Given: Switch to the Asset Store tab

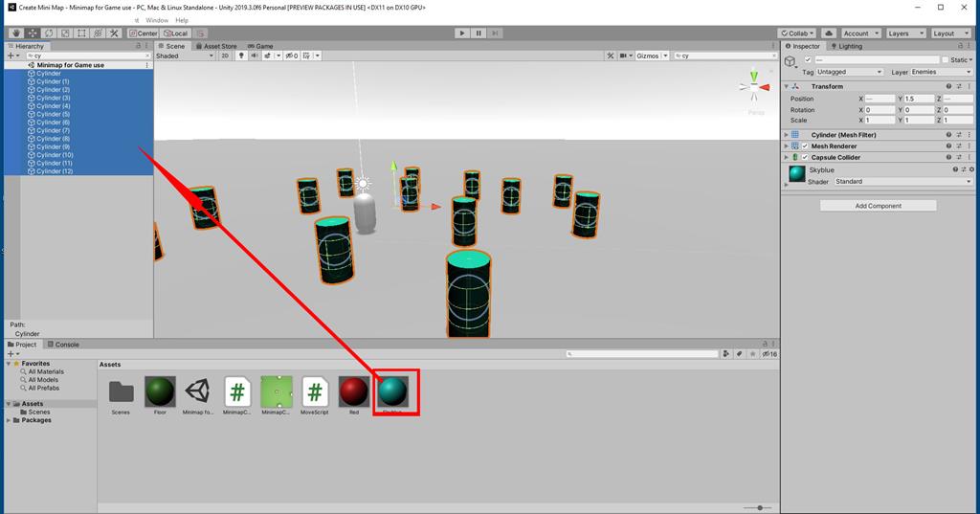Looking at the screenshot, I should [216, 46].
